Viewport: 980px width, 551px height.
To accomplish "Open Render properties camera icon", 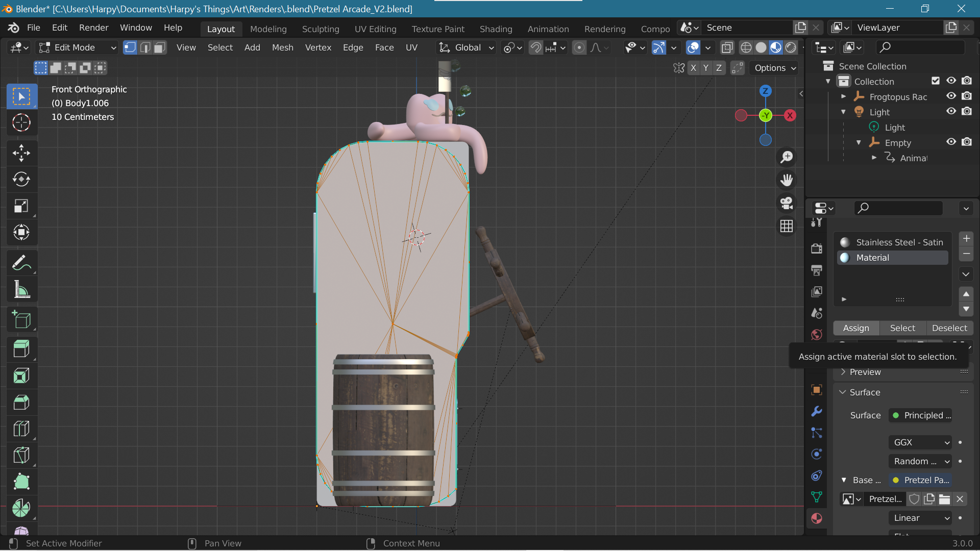I will 817,248.
